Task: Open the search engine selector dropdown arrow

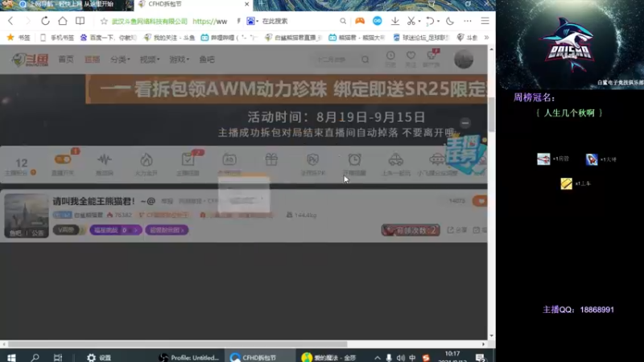Action: [x=257, y=22]
